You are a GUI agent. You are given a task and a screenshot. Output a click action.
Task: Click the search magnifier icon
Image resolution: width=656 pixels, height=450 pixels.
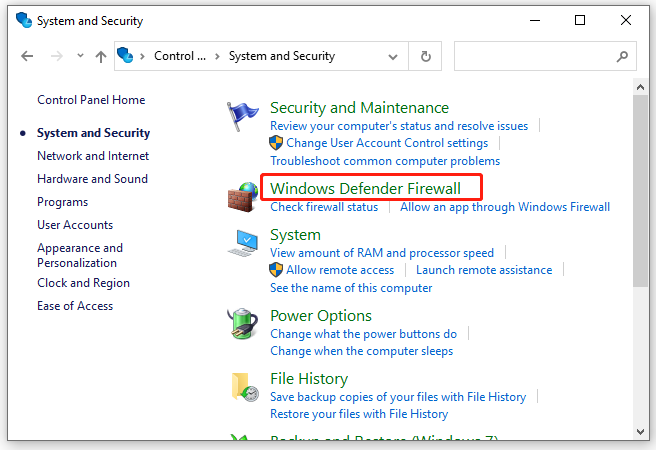(622, 56)
